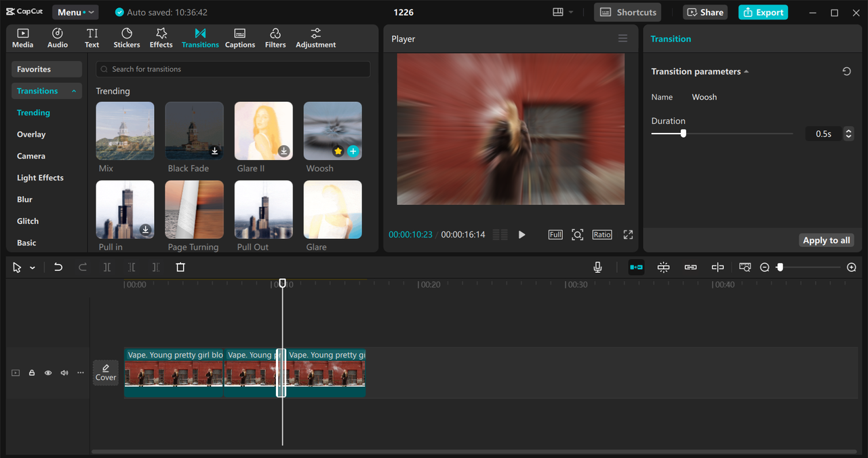
Task: Click Apply to all
Action: [826, 240]
